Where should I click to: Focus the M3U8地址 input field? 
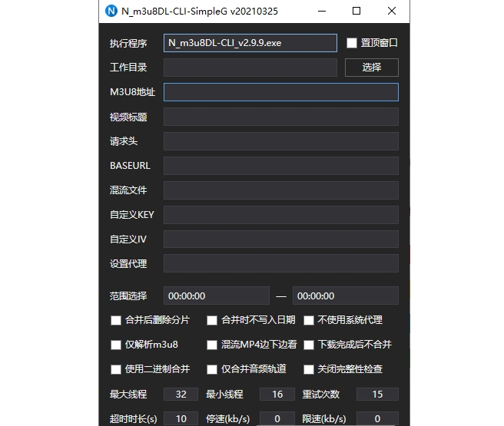click(x=280, y=92)
